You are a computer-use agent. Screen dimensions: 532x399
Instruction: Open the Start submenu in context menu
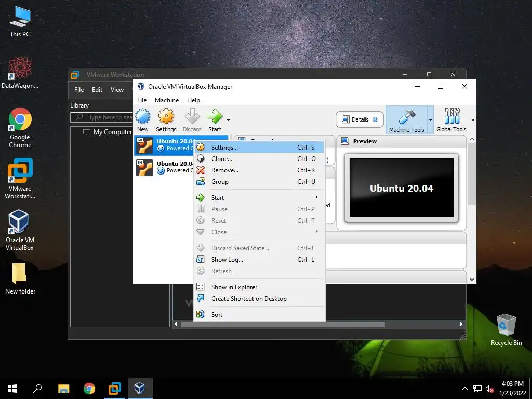point(259,198)
